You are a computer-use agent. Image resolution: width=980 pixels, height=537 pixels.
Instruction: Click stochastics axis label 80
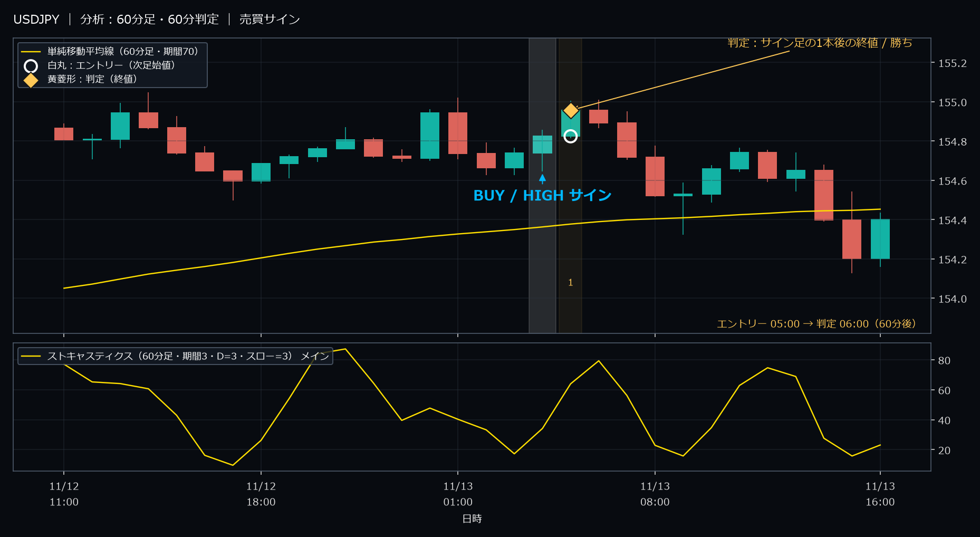point(944,360)
